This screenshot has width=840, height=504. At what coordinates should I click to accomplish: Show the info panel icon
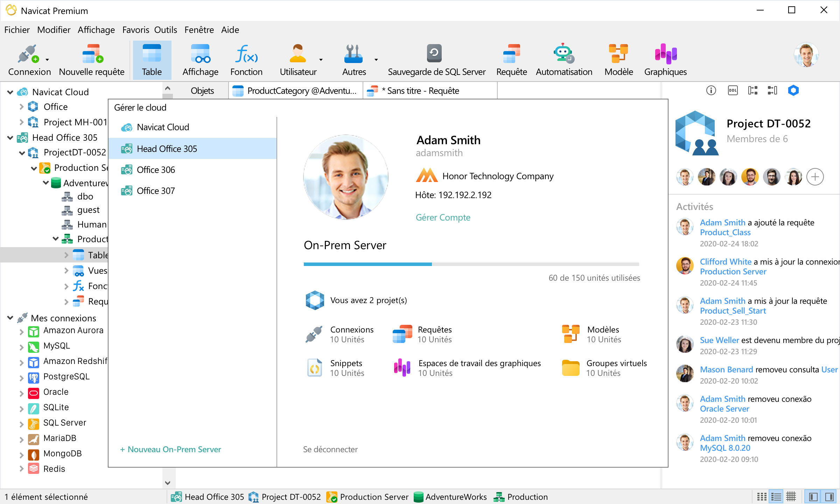click(711, 91)
